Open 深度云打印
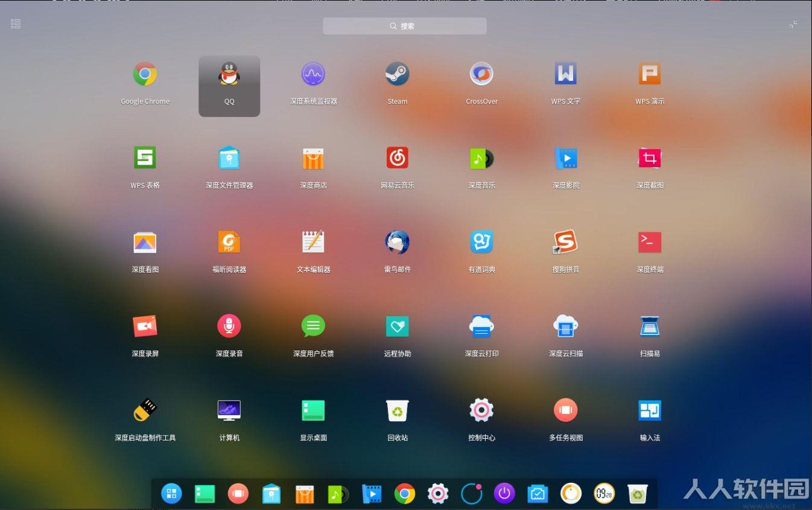The image size is (812, 510). (481, 327)
